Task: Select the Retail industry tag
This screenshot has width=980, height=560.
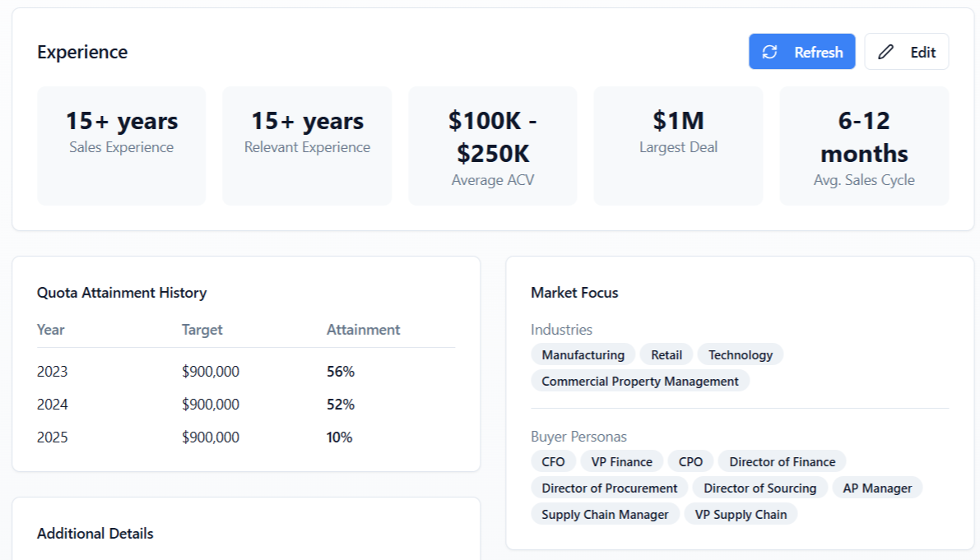Action: (666, 354)
